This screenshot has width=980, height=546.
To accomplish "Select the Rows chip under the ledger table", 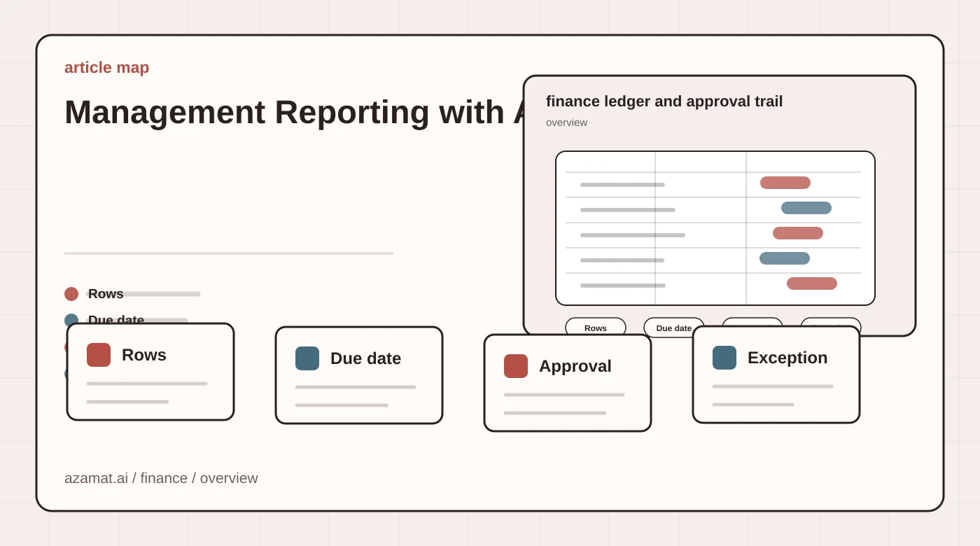I will tap(596, 328).
